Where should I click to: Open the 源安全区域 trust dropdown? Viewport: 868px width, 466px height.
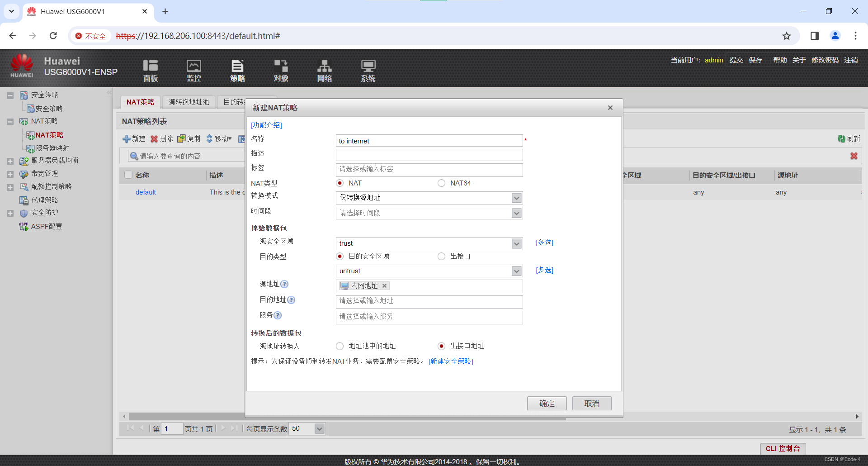[517, 243]
